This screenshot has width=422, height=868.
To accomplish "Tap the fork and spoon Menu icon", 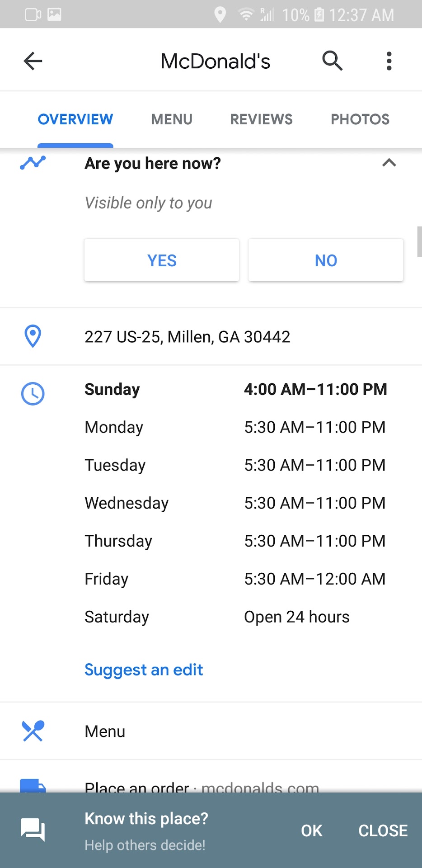I will tap(33, 731).
